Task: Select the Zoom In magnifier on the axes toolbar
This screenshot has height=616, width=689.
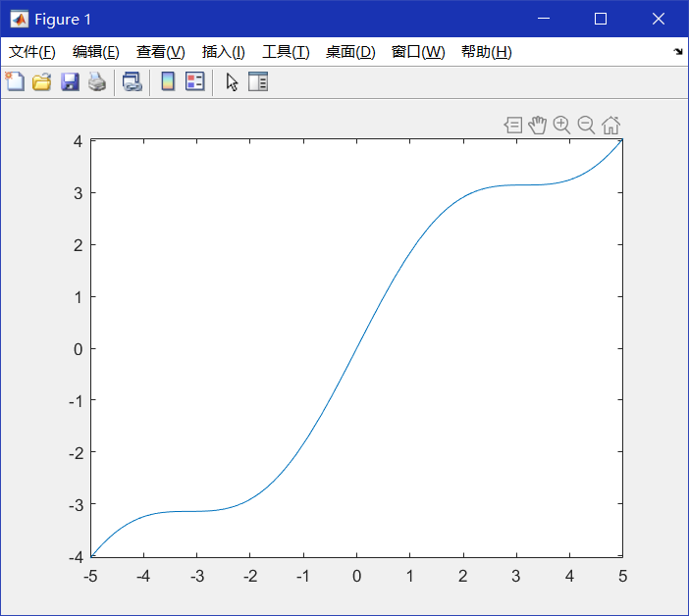Action: pyautogui.click(x=562, y=126)
